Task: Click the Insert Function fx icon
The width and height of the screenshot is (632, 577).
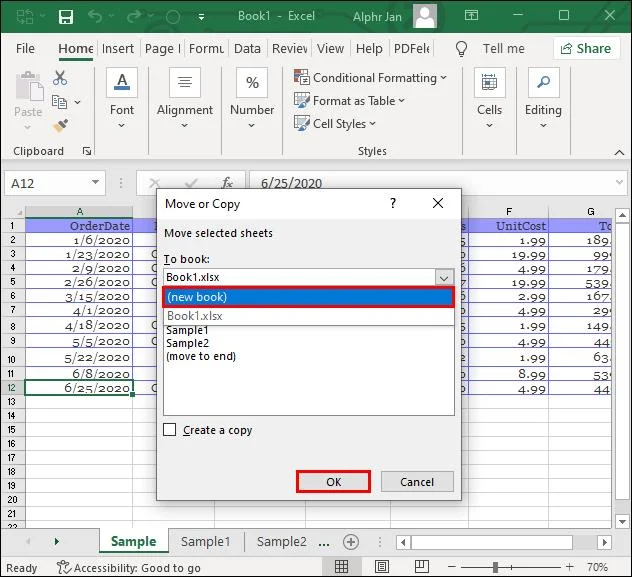Action: 227,183
